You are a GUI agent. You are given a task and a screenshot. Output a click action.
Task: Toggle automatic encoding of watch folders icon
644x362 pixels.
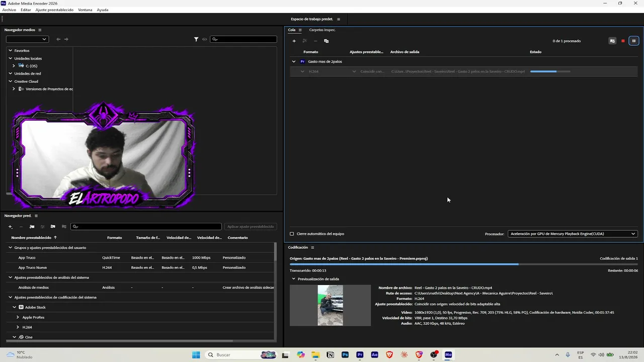pyautogui.click(x=612, y=41)
